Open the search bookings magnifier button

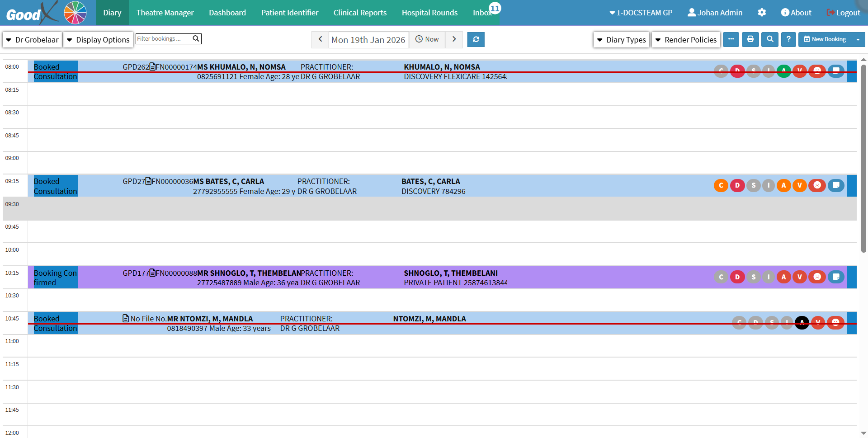coord(769,39)
